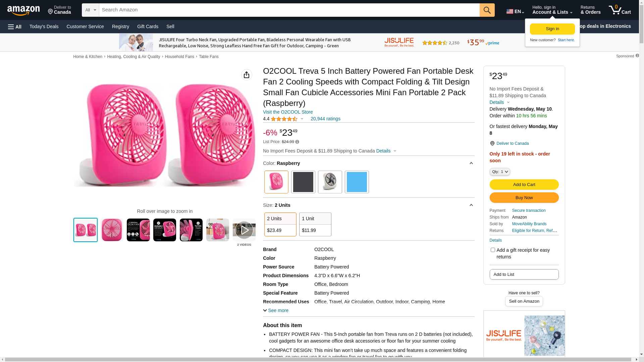Visit the O2COOL Store link
Image resolution: width=644 pixels, height=362 pixels.
(x=288, y=112)
